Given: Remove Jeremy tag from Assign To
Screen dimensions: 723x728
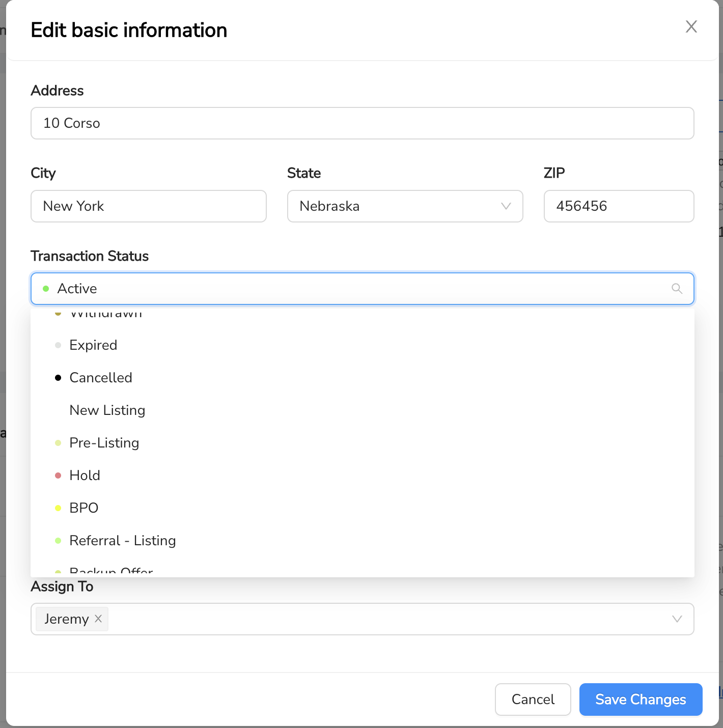Looking at the screenshot, I should tap(98, 619).
